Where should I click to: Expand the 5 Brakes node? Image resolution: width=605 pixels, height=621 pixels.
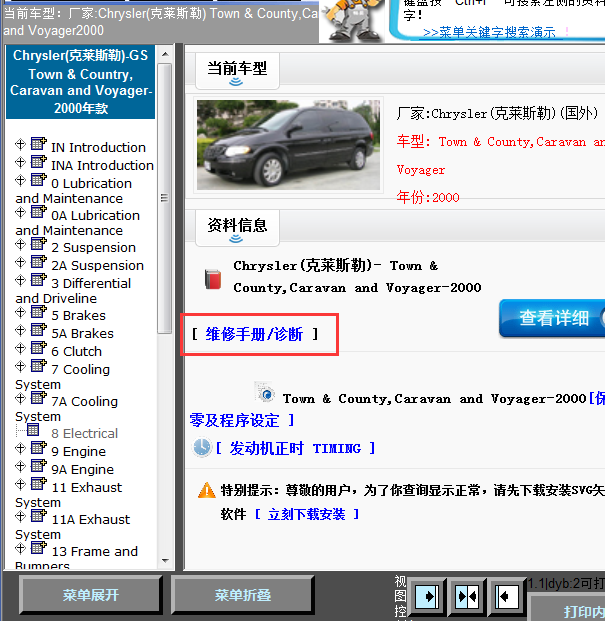(x=20, y=312)
